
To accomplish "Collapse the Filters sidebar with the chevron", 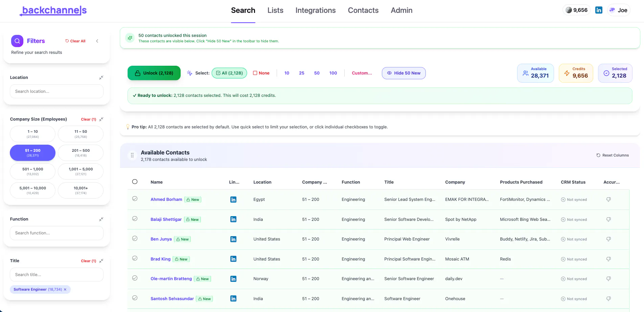I will tap(97, 41).
